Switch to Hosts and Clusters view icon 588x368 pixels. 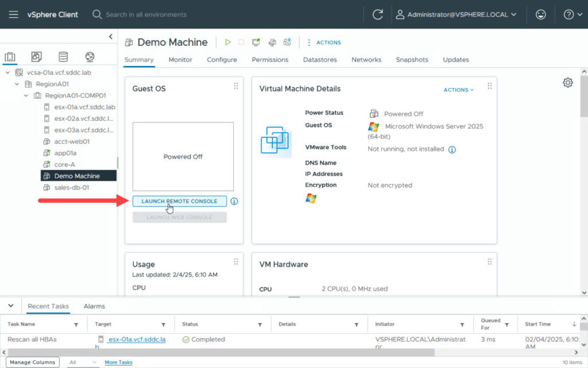10,57
